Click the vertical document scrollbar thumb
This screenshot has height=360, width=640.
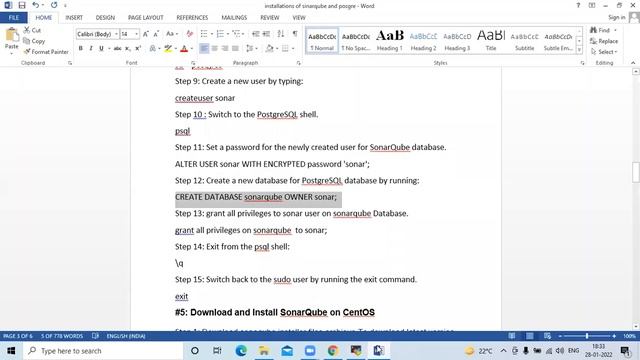point(636,172)
